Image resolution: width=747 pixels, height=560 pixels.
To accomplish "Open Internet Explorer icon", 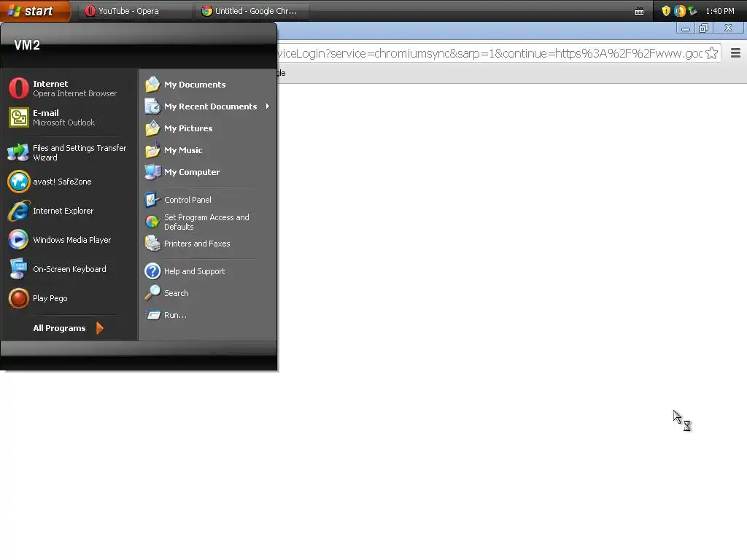I will click(18, 211).
